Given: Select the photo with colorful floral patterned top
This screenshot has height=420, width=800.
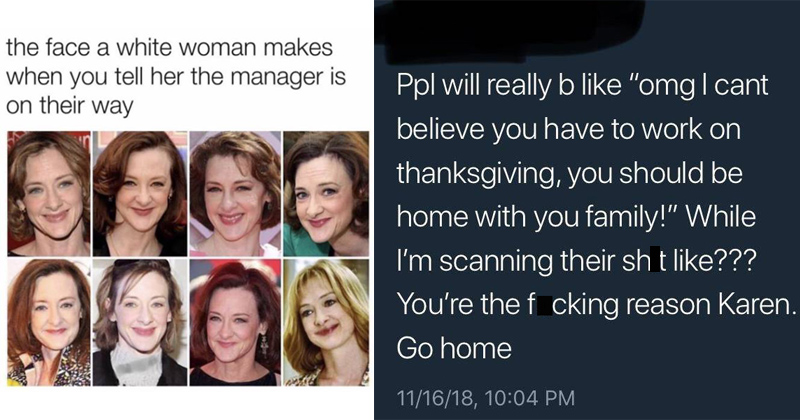Looking at the screenshot, I should [49, 322].
